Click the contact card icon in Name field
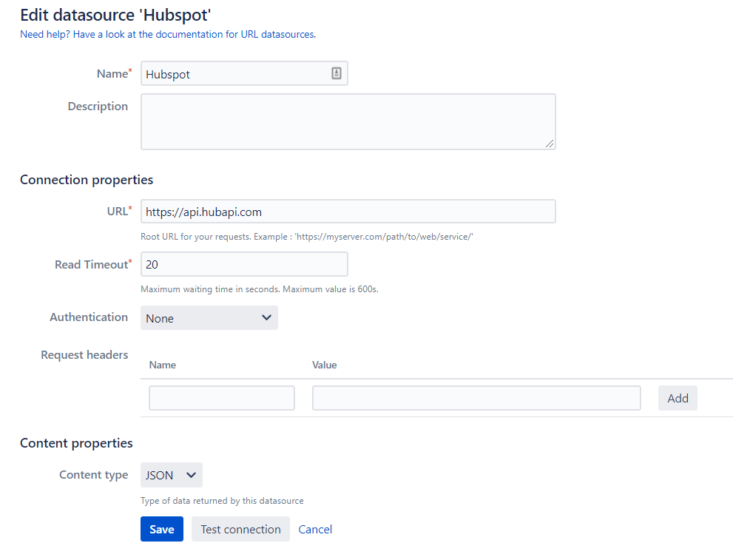 pyautogui.click(x=336, y=73)
